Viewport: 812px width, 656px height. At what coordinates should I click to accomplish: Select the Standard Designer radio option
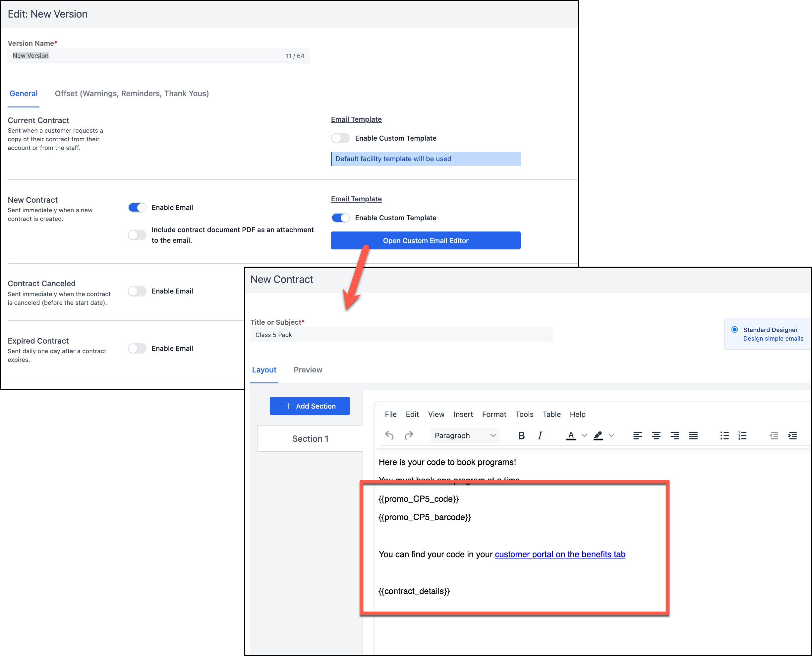[x=734, y=330]
